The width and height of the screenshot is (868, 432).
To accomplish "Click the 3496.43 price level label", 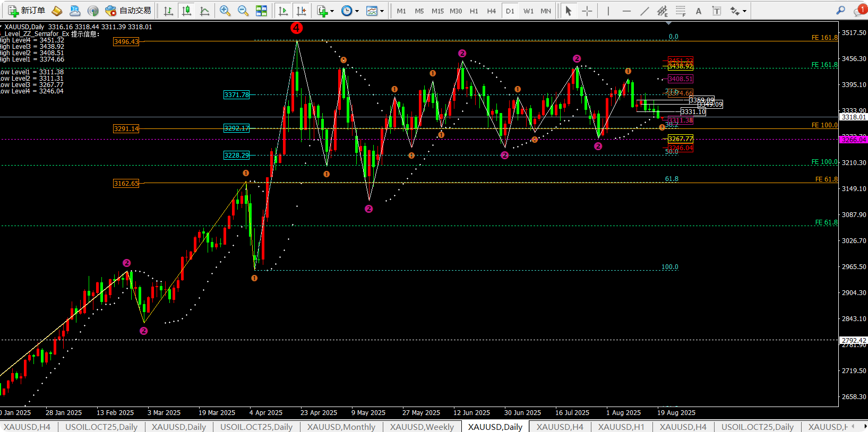I will coord(126,41).
